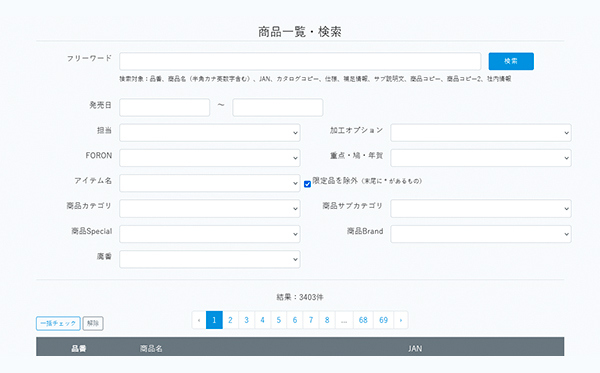
Task: Go to pagination page 5
Action: click(279, 320)
